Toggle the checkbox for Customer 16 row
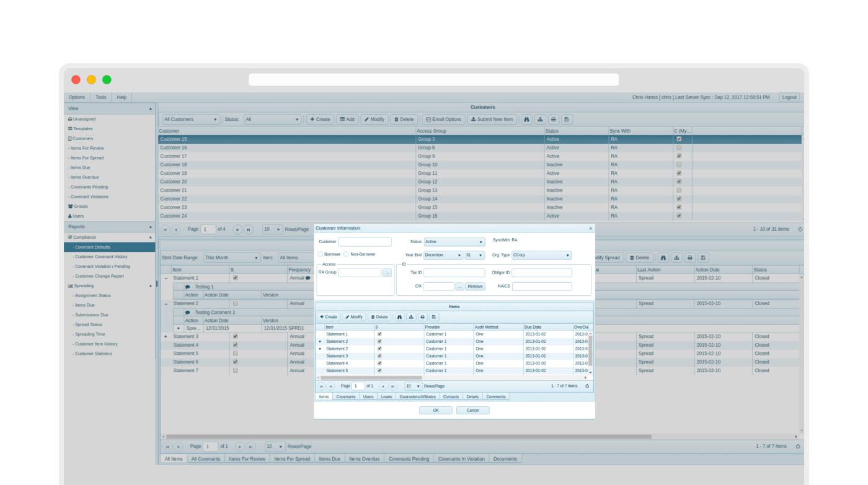This screenshot has width=868, height=485. click(x=679, y=148)
